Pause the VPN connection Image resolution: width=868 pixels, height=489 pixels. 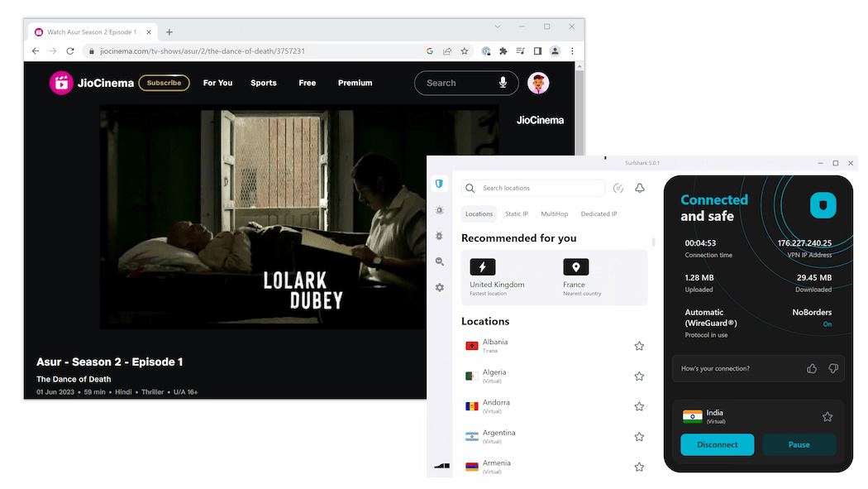[799, 444]
